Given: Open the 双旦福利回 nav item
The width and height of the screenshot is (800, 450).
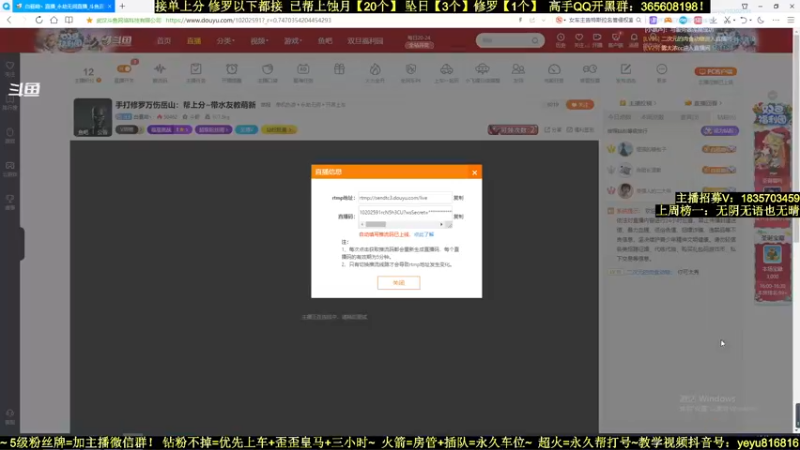Looking at the screenshot, I should tap(365, 41).
